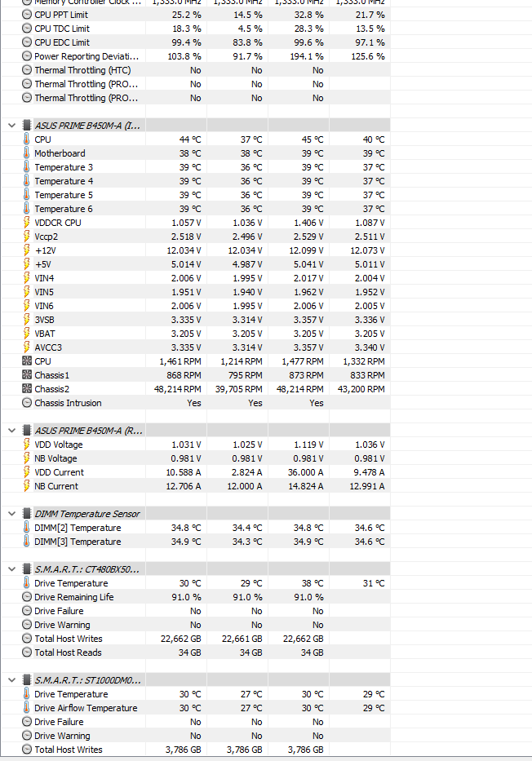
Task: Click the voltage icon next to +5V
Action: (27, 263)
